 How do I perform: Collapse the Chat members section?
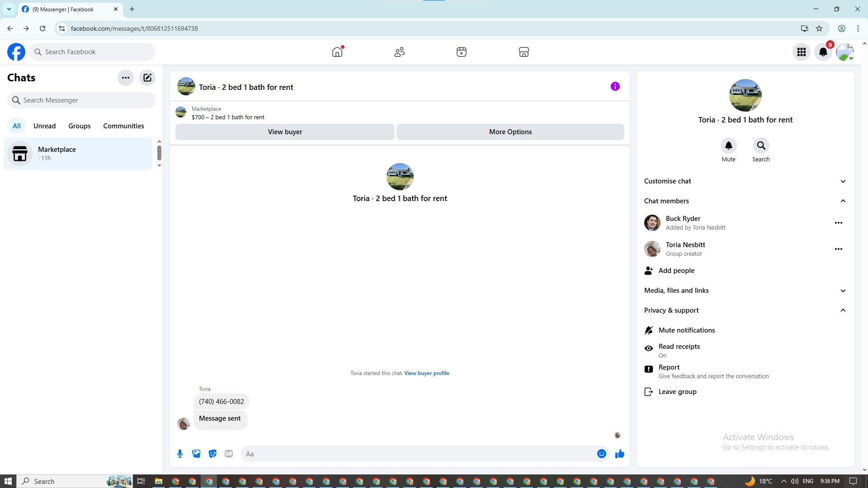click(745, 201)
